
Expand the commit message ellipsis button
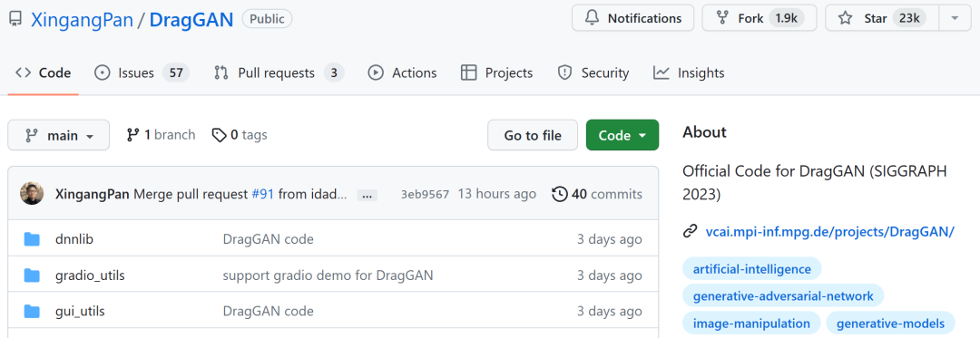367,195
